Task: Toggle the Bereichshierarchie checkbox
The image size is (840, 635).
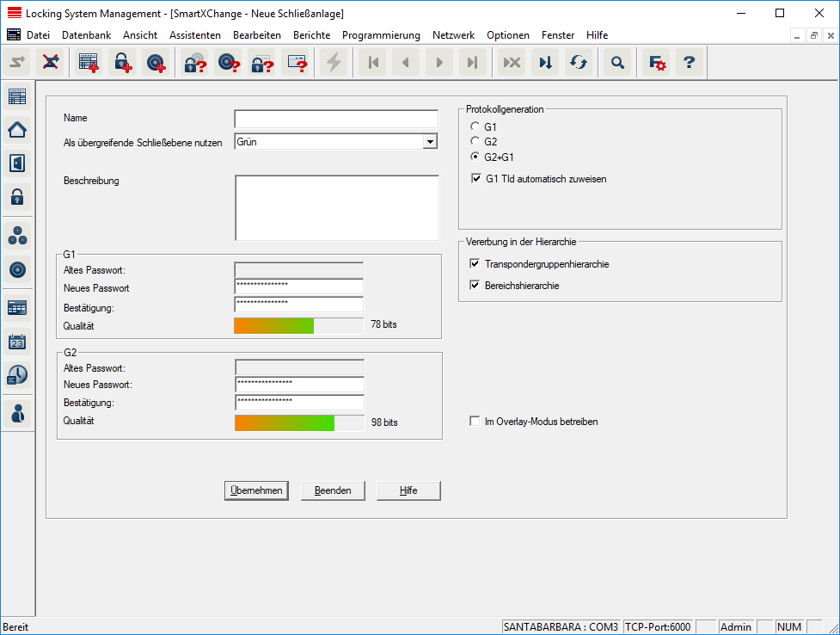Action: click(x=475, y=286)
